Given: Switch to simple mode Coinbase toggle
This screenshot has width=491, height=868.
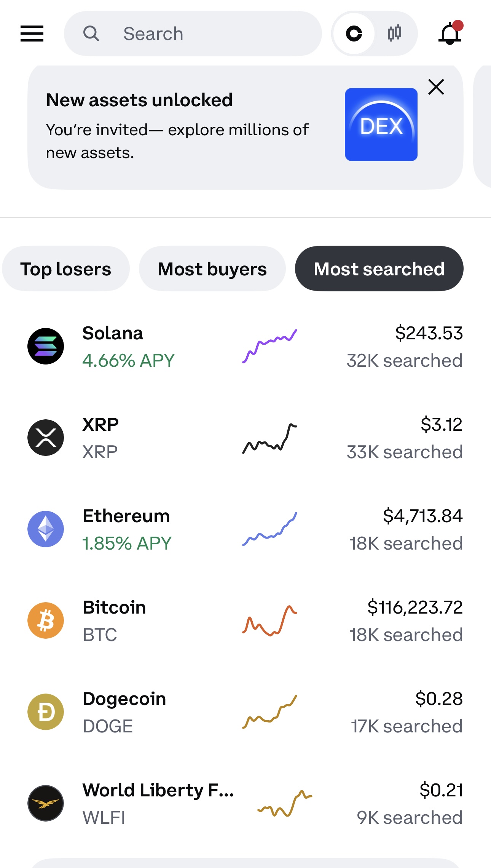Looking at the screenshot, I should (x=354, y=34).
